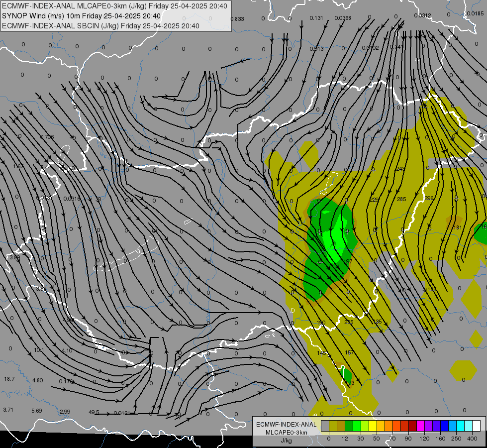Screen dimensions: 487x448
Task: Click the map value 4.10
Action: 67,350
